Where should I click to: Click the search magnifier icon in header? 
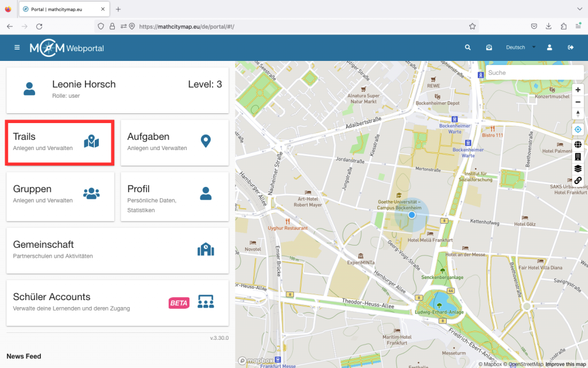[468, 48]
